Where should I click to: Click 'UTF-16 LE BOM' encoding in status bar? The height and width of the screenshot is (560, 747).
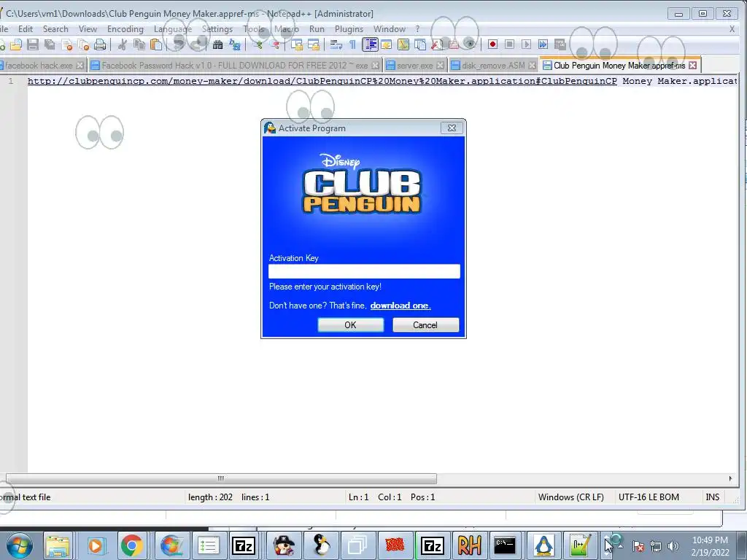coord(649,497)
